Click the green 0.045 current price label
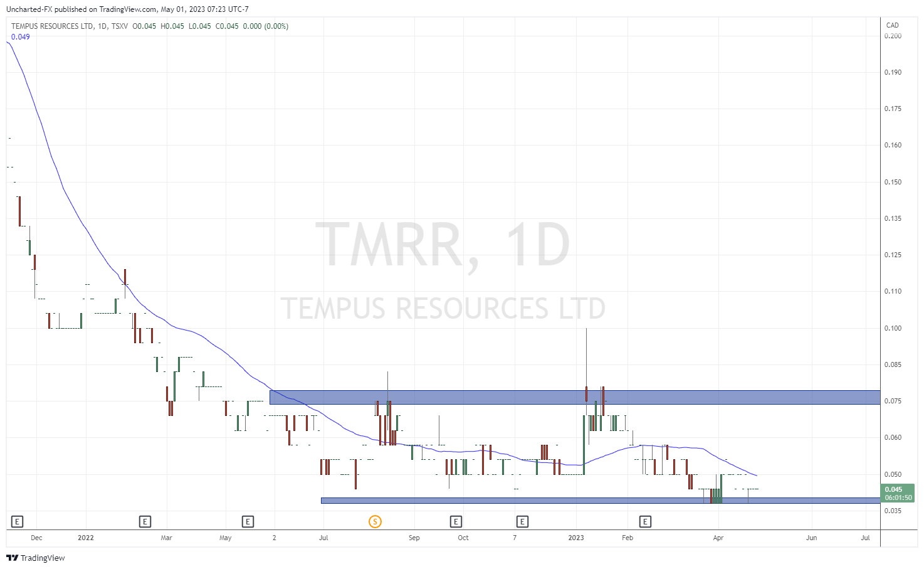924x569 pixels. [898, 493]
